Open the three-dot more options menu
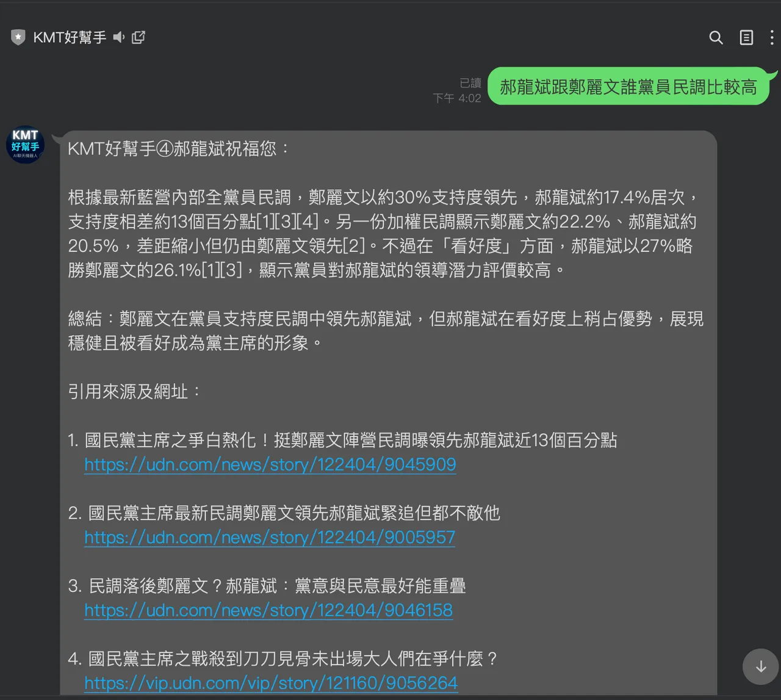781x700 pixels. click(772, 38)
